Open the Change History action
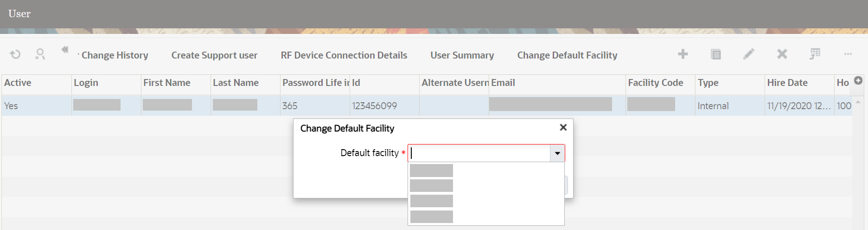The image size is (868, 230). click(x=115, y=55)
